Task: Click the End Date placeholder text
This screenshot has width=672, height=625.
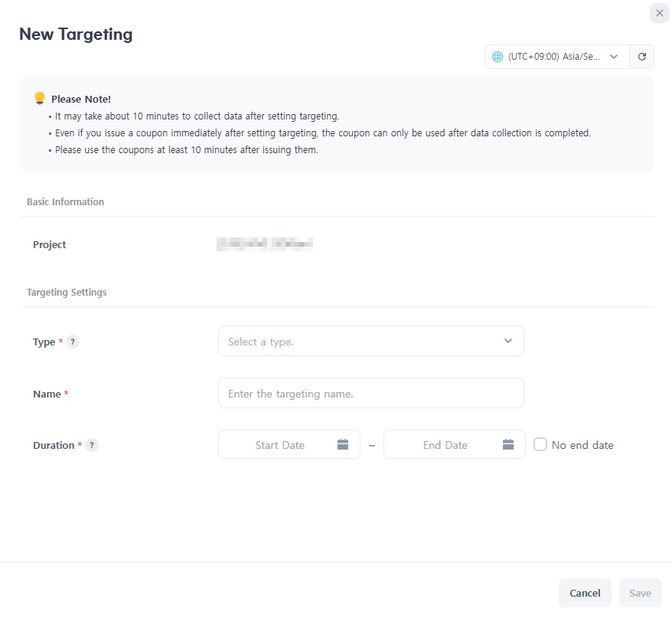Action: click(x=445, y=445)
